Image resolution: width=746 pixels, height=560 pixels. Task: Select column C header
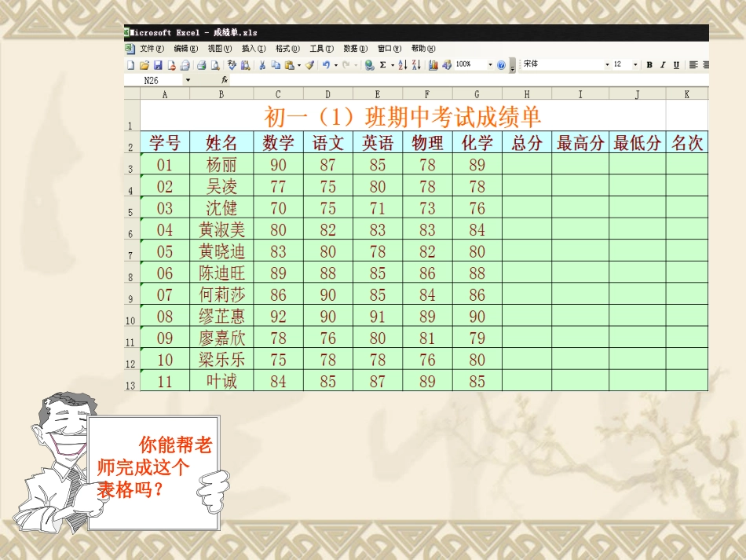point(278,93)
